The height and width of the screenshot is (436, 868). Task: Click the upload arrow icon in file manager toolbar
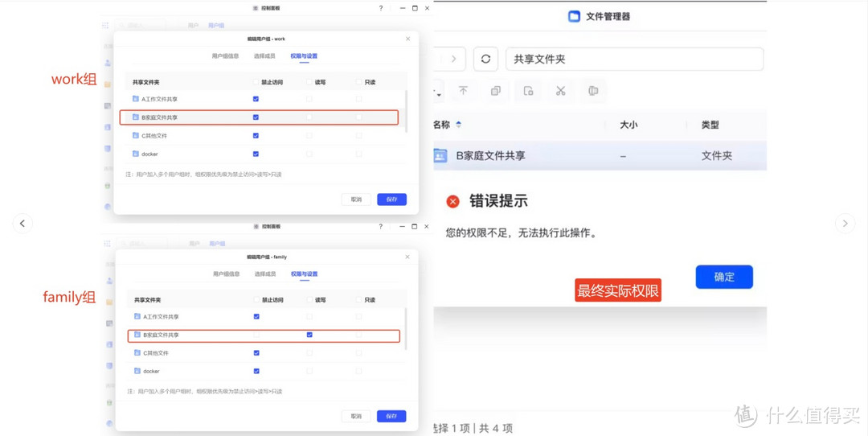pos(464,91)
